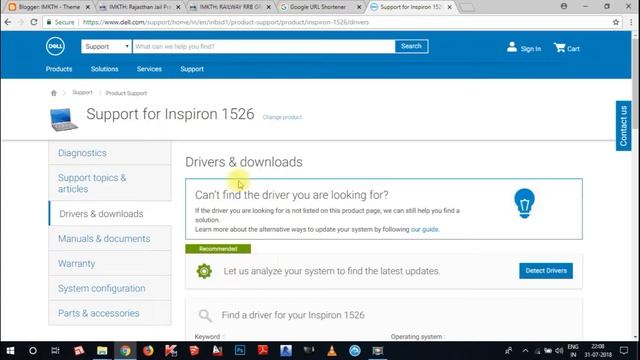The image size is (640, 360).
Task: Click the Chrome taskbar icon
Action: pos(125,351)
